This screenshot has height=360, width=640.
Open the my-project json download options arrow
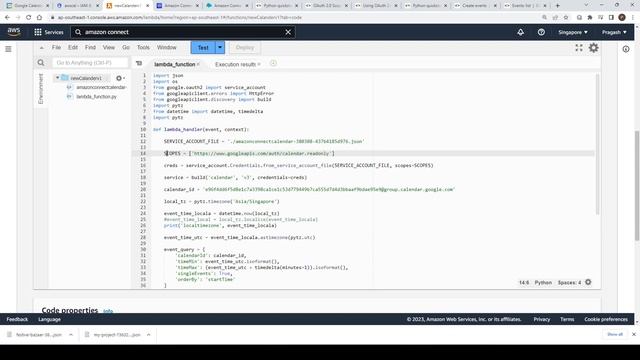coord(149,335)
